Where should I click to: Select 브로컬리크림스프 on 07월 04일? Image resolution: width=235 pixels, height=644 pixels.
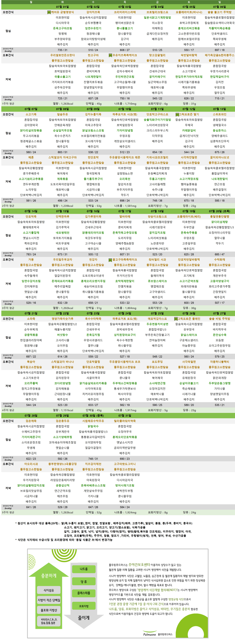click(x=157, y=12)
